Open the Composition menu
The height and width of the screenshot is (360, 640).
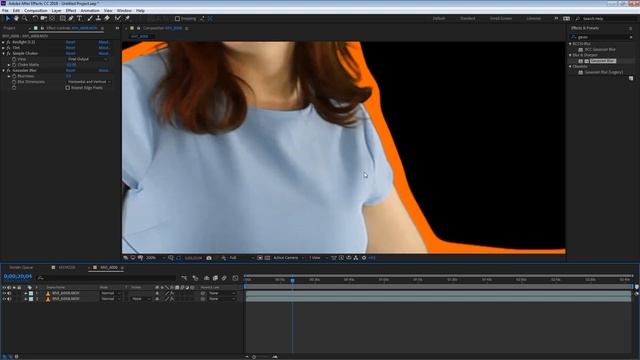click(36, 11)
